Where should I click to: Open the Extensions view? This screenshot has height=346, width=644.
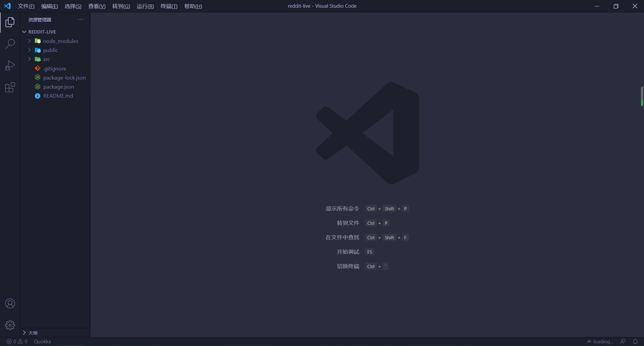pos(10,87)
